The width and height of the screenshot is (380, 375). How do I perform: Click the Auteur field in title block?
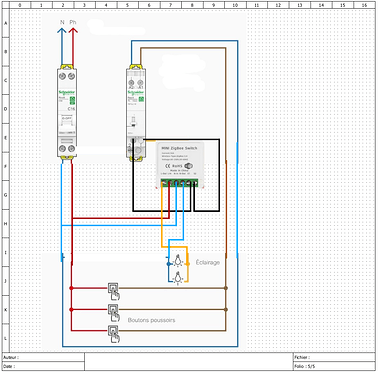tap(43, 357)
